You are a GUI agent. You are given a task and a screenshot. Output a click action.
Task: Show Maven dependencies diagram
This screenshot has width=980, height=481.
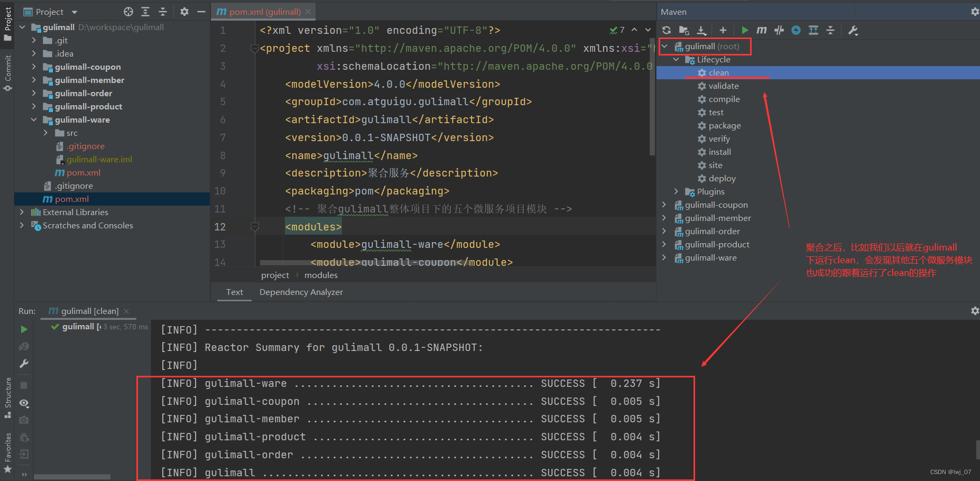point(813,30)
